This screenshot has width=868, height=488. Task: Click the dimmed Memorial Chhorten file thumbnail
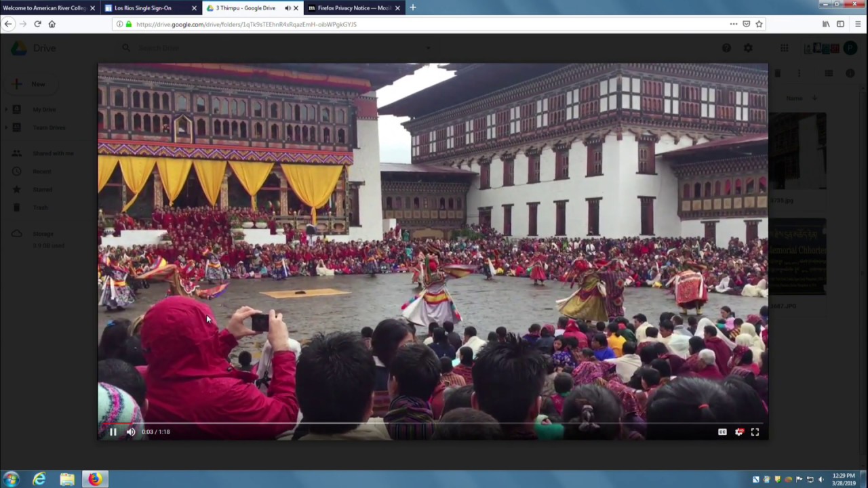(x=797, y=256)
